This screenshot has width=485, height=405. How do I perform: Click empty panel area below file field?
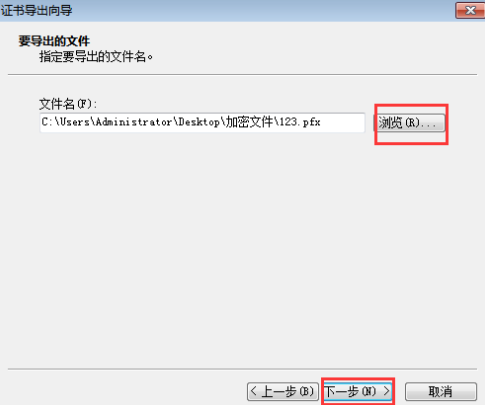(x=242, y=247)
